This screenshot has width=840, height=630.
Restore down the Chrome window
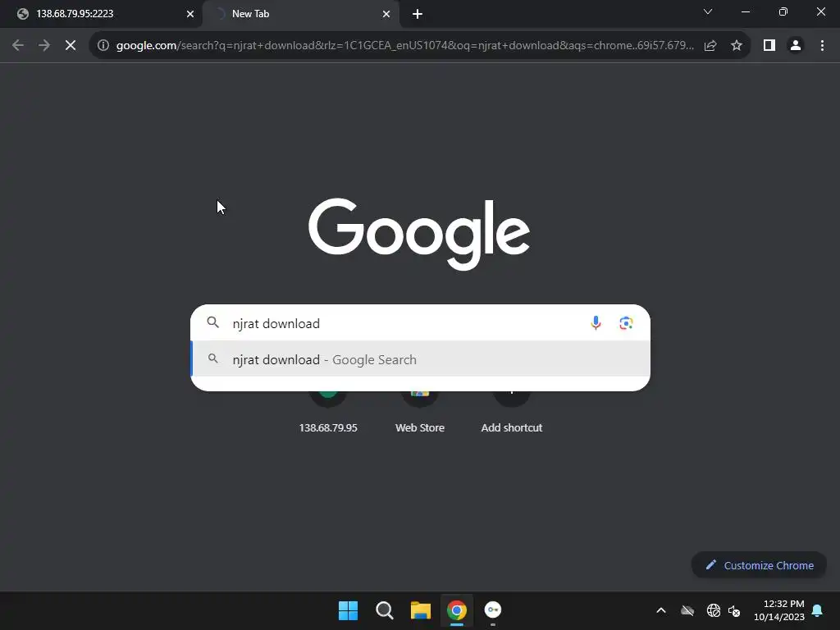[x=783, y=11]
